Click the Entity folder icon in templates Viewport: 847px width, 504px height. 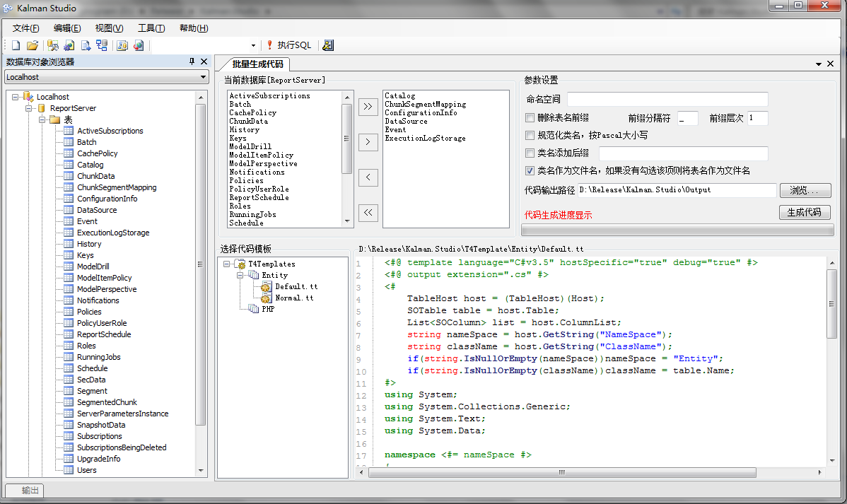pos(253,276)
